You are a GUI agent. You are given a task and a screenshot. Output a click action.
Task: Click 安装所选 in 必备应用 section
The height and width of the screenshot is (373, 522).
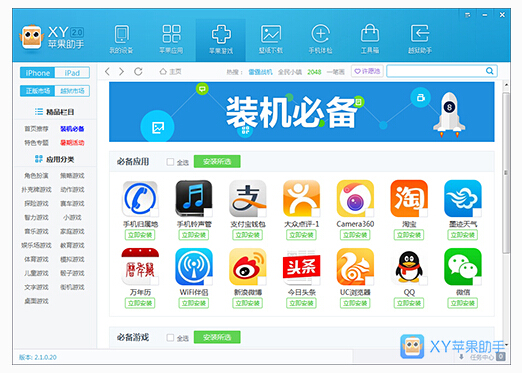217,162
